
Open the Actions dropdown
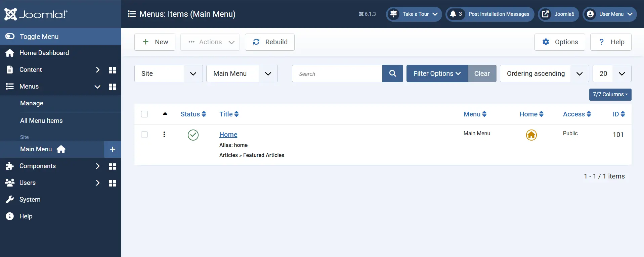pyautogui.click(x=210, y=42)
